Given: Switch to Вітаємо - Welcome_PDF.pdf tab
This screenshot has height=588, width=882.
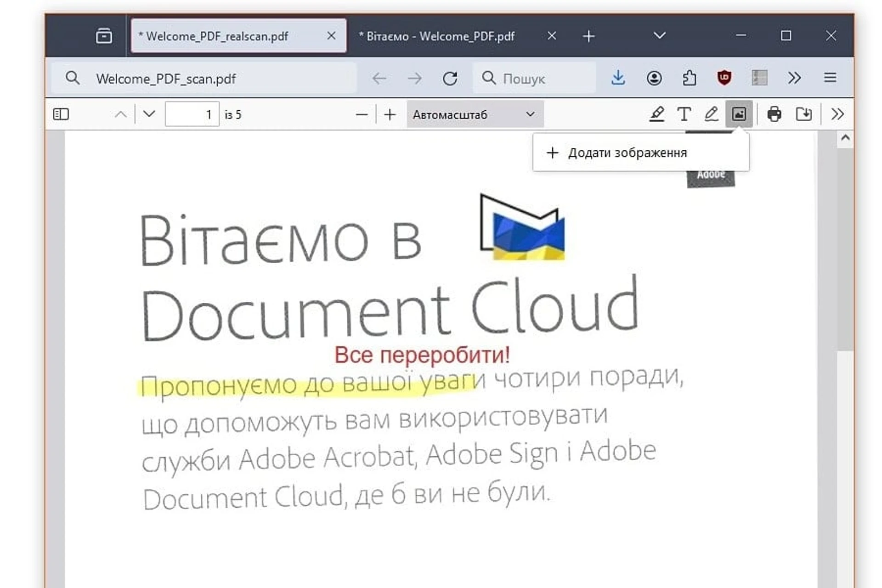Looking at the screenshot, I should tap(436, 36).
